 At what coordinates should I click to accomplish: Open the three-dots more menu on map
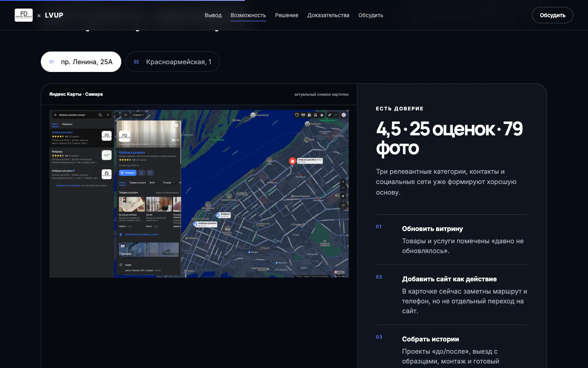pyautogui.click(x=336, y=115)
